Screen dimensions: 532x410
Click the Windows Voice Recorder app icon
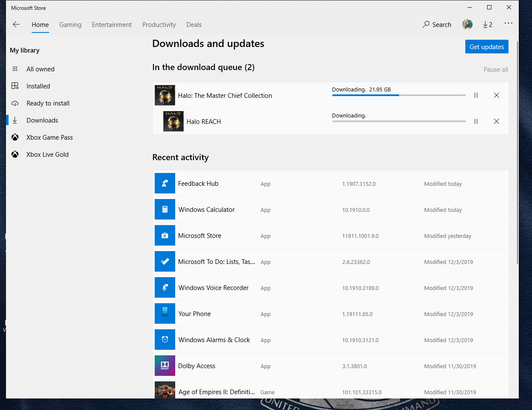165,287
